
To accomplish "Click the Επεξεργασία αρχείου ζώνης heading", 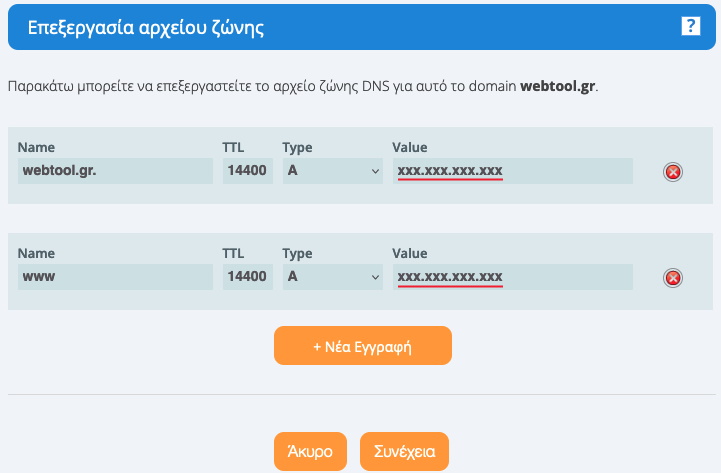I will [146, 28].
